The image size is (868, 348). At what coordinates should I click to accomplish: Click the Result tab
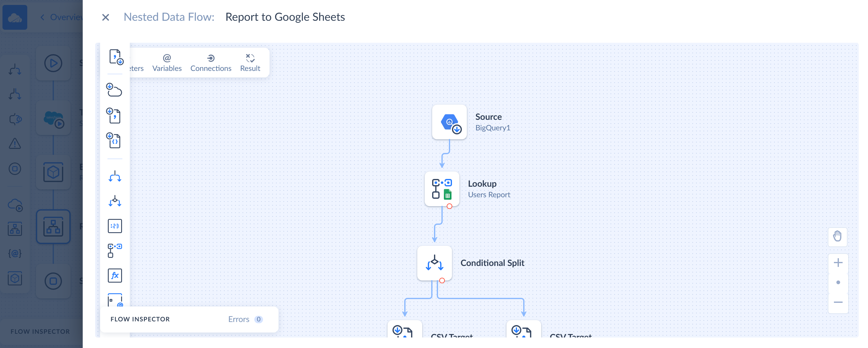click(x=250, y=62)
